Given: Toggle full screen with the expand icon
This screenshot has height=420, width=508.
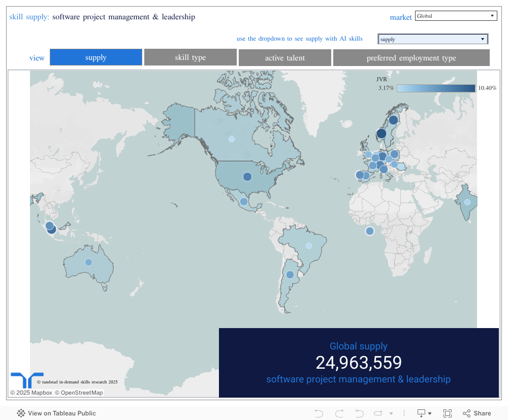Looking at the screenshot, I should (x=448, y=413).
